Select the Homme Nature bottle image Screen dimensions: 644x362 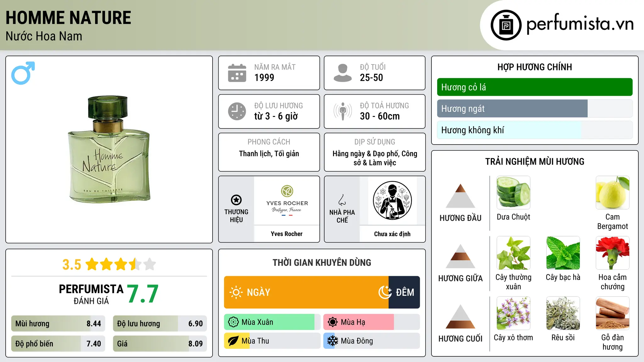point(109,149)
